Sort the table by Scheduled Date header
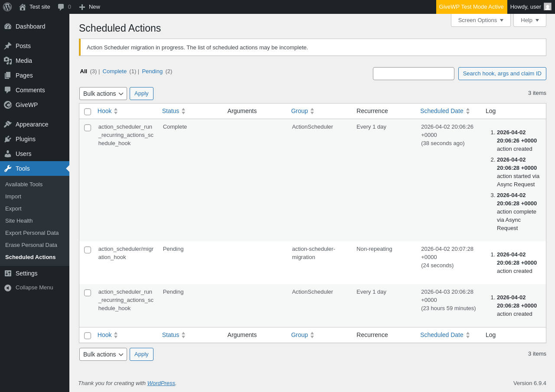 pyautogui.click(x=442, y=111)
